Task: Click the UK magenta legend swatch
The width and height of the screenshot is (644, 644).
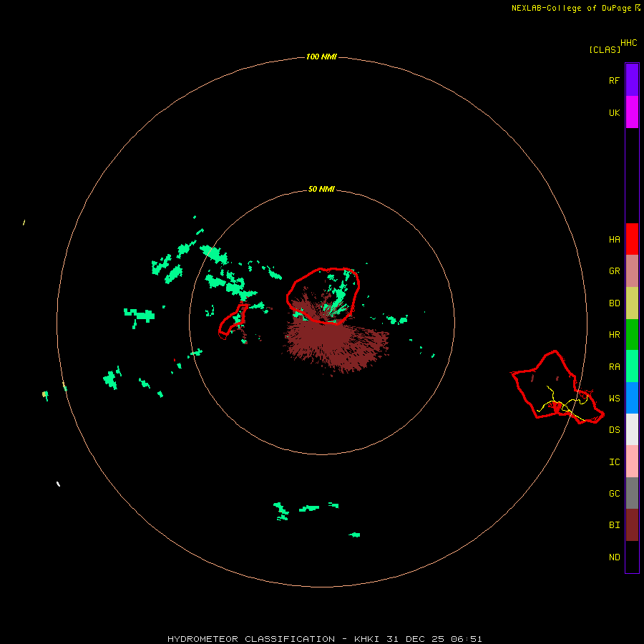Action: pos(632,112)
